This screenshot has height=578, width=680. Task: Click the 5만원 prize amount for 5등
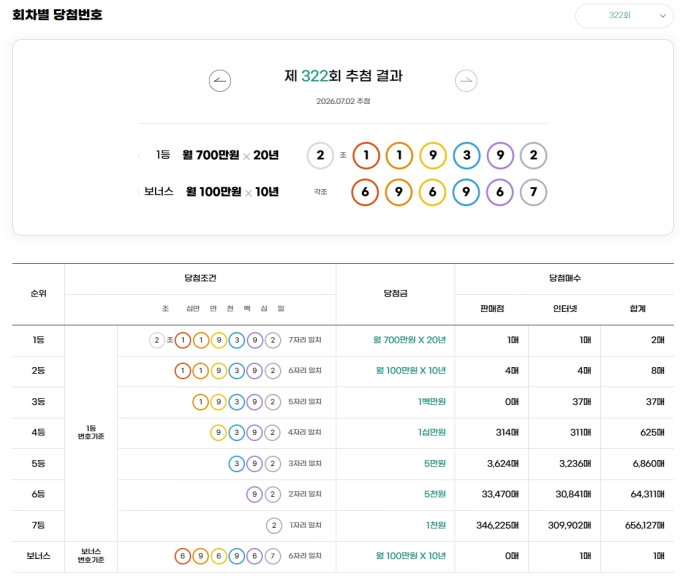[435, 463]
